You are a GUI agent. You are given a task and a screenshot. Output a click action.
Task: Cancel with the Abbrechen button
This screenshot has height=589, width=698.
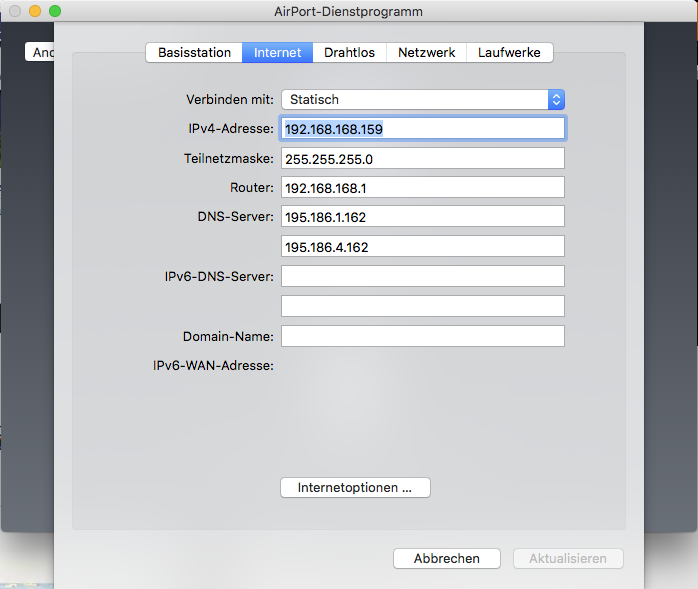(x=447, y=558)
